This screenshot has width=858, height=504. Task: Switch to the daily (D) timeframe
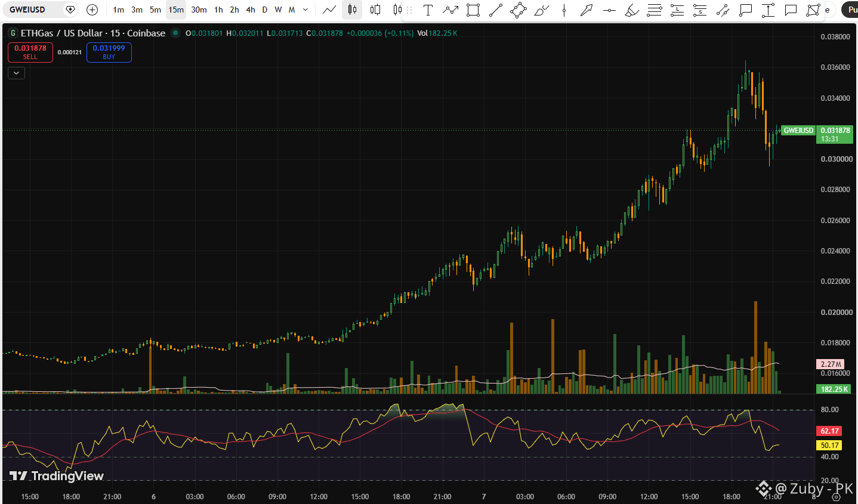click(x=265, y=10)
